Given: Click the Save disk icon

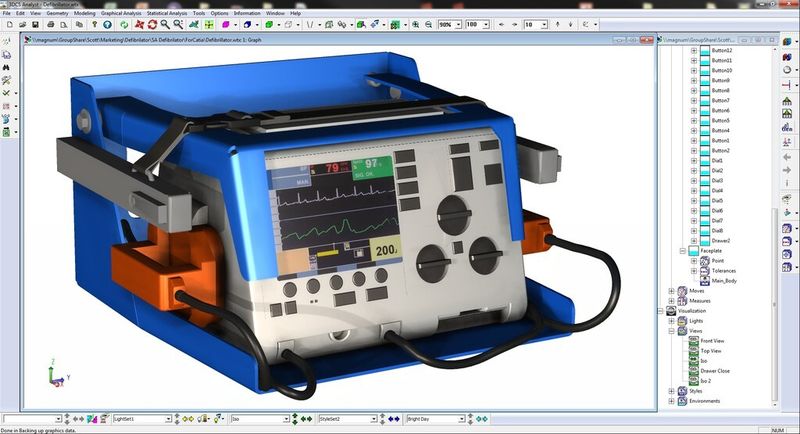Looking at the screenshot, I should pyautogui.click(x=35, y=24).
